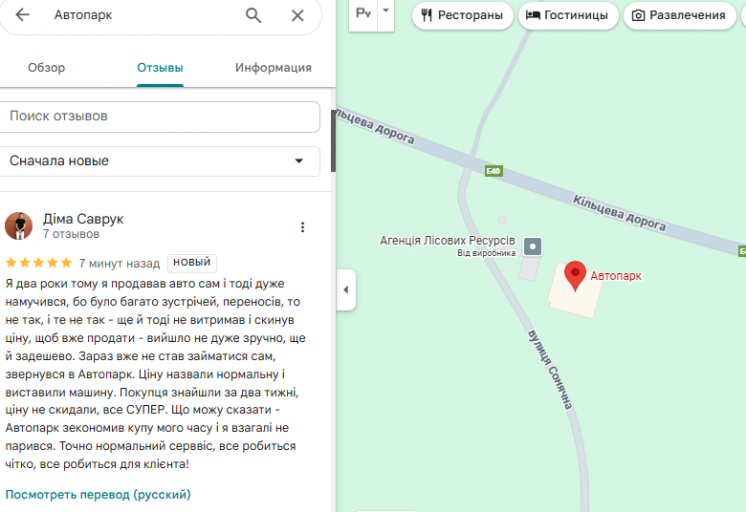Click the review text paragraph

(156, 374)
